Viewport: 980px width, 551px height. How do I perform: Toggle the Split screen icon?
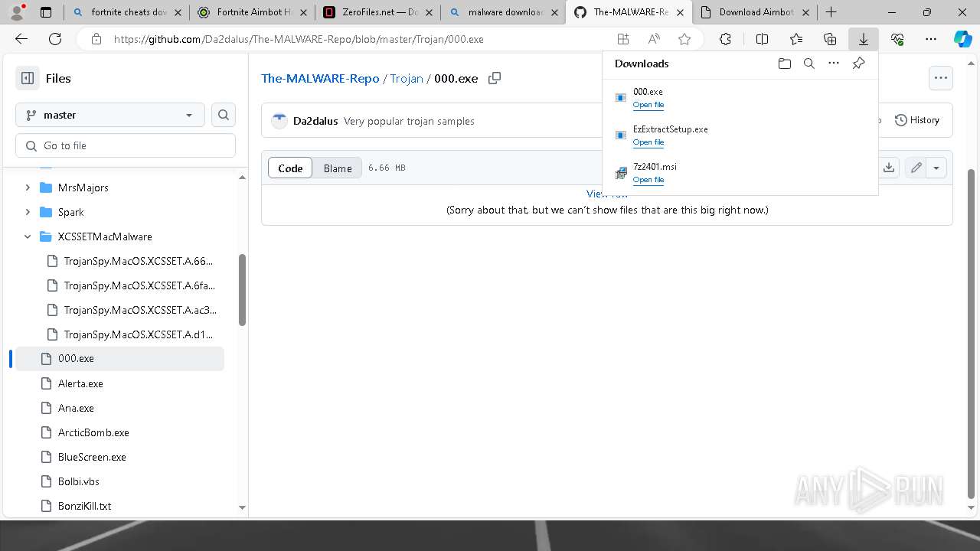tap(762, 39)
